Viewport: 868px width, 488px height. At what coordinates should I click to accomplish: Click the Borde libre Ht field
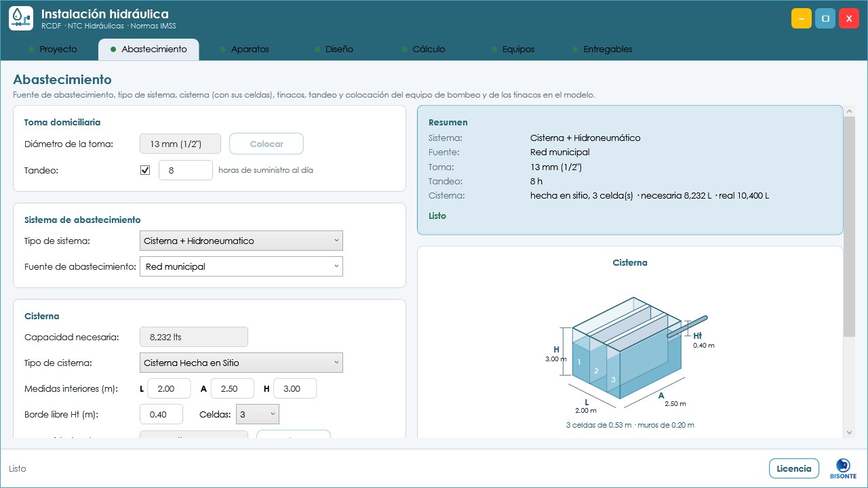161,414
